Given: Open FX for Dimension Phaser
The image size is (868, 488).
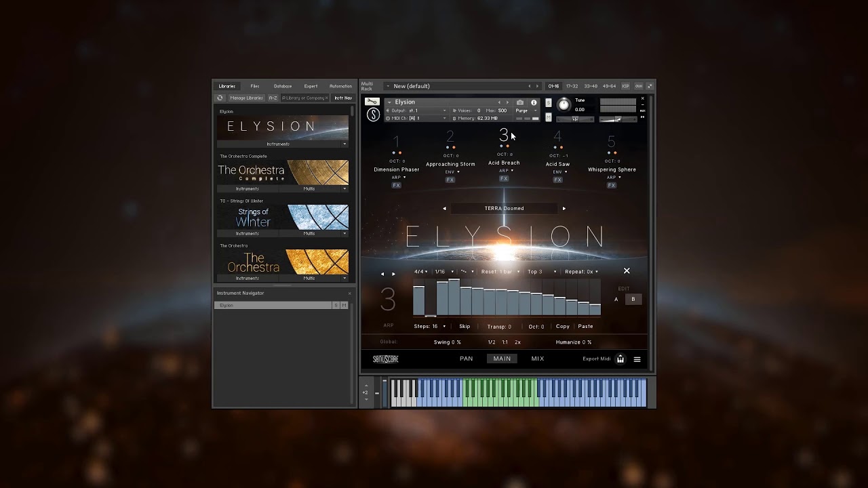Looking at the screenshot, I should coord(397,185).
